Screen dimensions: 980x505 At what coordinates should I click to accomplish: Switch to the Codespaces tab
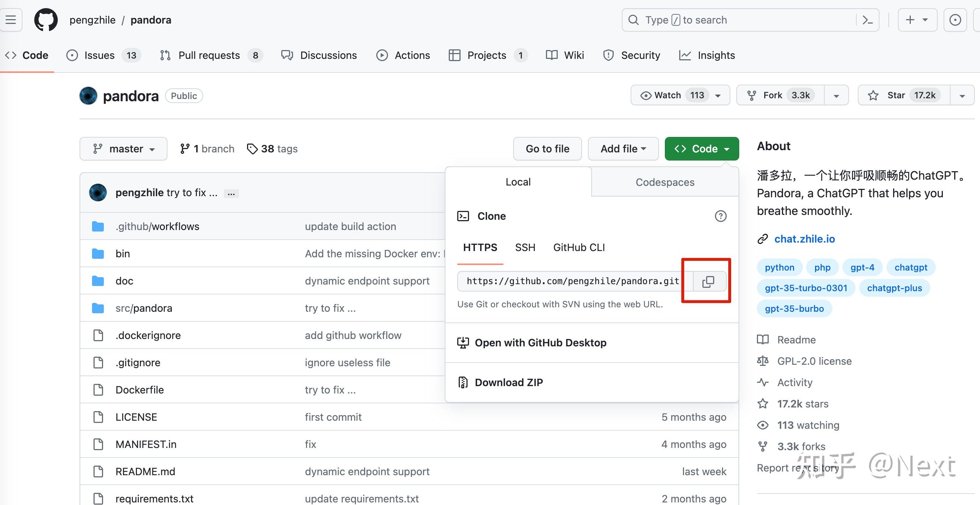pos(665,182)
